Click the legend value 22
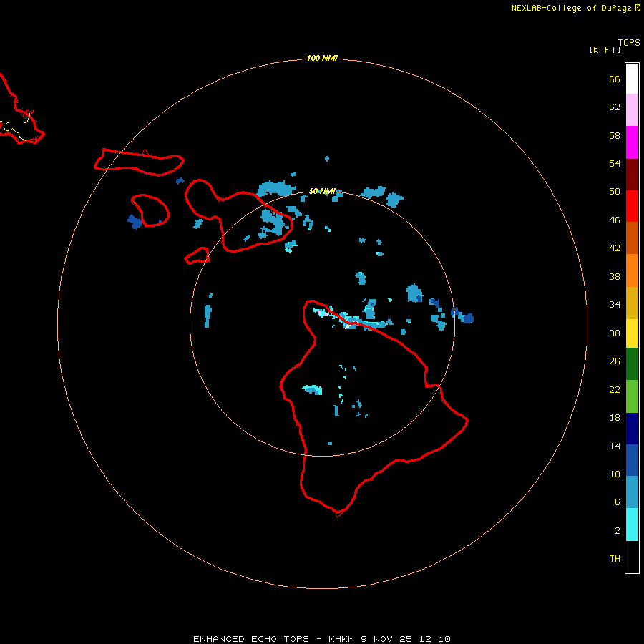 point(615,390)
